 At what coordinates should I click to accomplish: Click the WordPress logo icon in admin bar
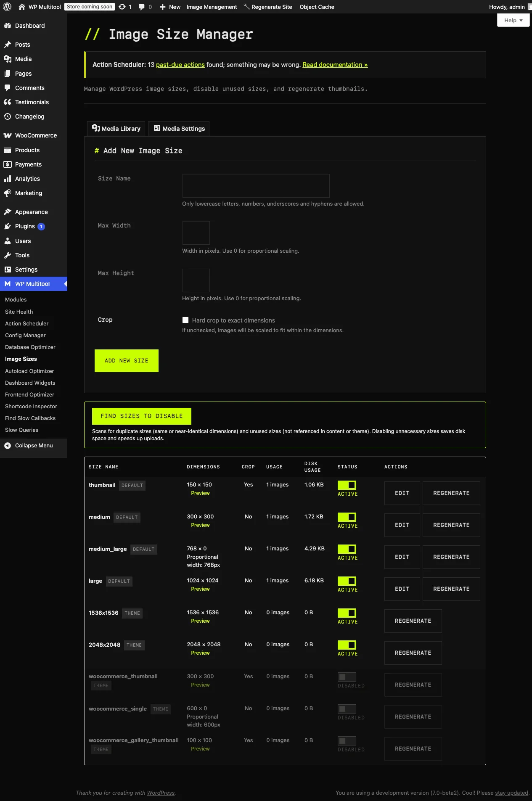tap(7, 7)
